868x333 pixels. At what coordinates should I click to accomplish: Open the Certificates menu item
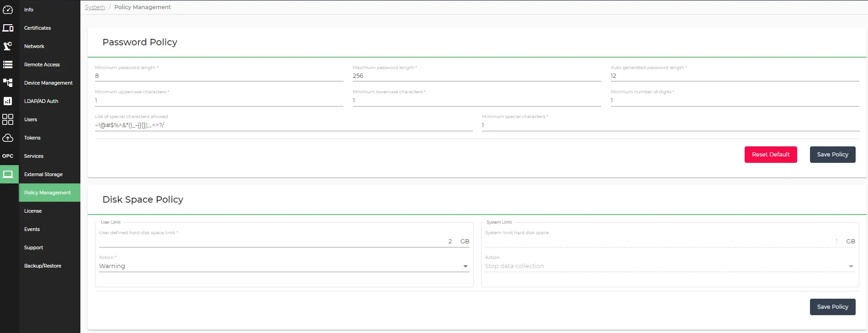tap(50, 28)
